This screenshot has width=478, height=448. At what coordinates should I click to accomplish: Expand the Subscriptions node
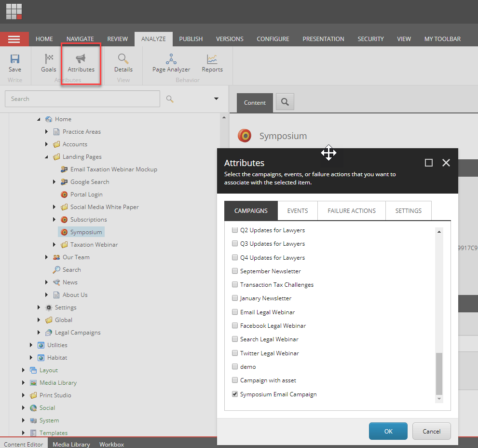coord(54,220)
